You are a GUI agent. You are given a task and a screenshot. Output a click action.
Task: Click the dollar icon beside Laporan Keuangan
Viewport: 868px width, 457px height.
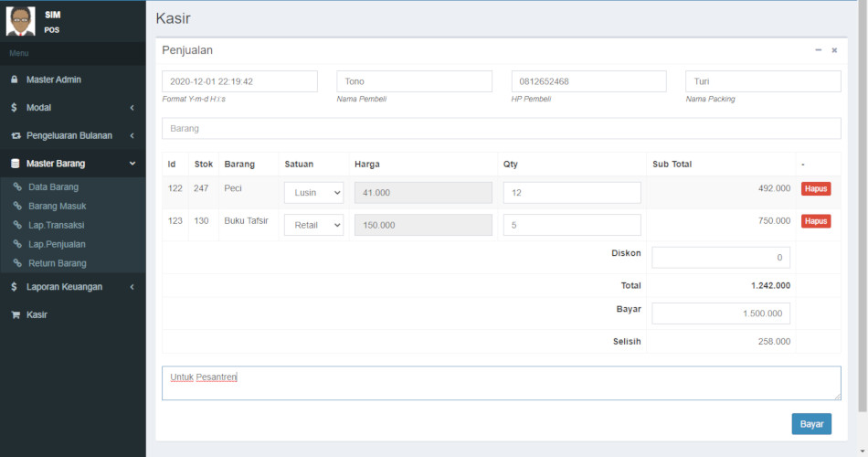15,287
